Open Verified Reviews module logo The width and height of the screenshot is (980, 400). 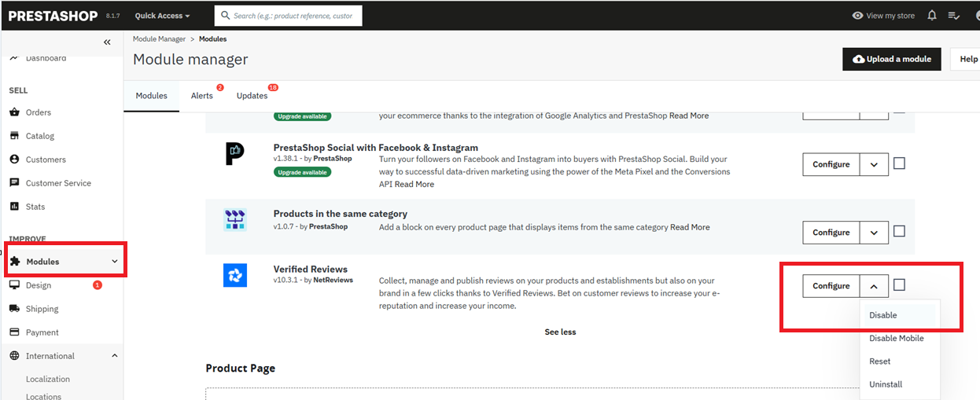pos(235,275)
